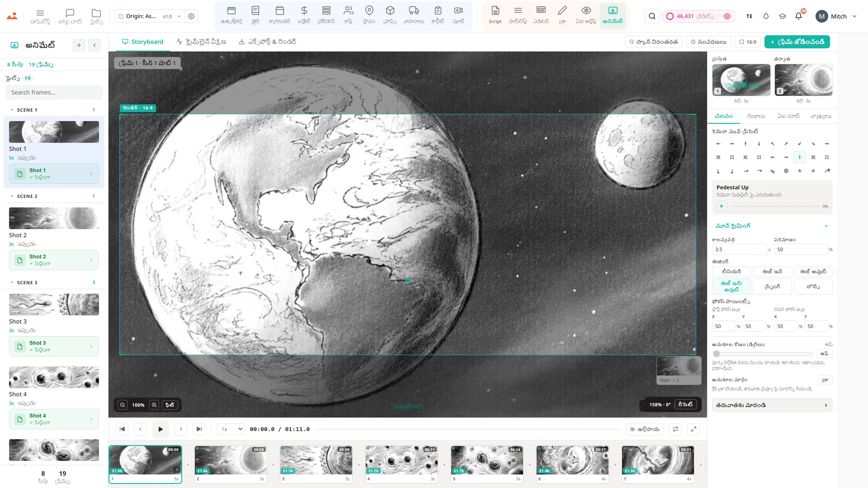Select Ease In/Out easing
Image resolution: width=868 pixels, height=488 pixels.
click(731, 286)
